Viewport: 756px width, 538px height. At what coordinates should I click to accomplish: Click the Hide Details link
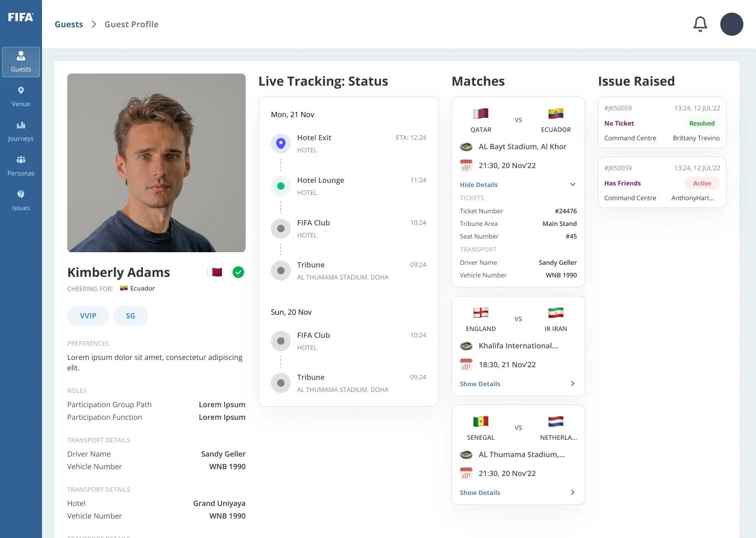[x=479, y=184]
